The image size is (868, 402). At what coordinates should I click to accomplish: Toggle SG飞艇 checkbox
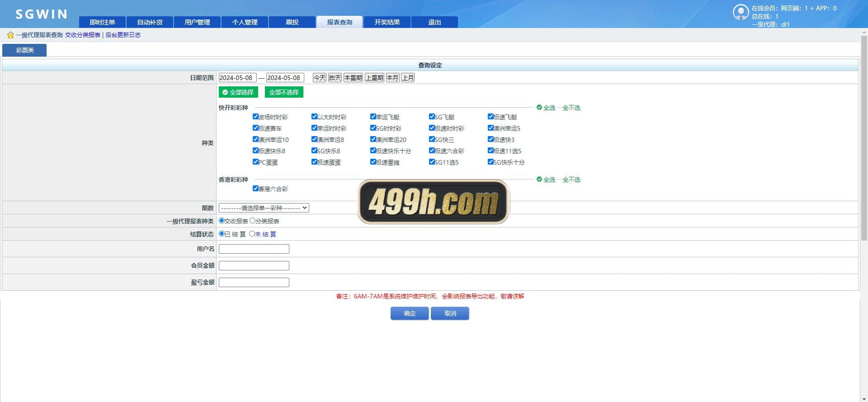click(432, 117)
